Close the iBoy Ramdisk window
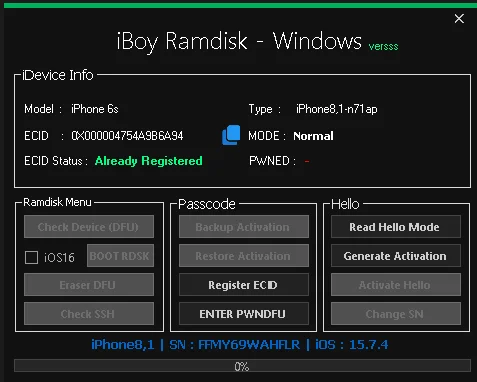This screenshot has height=382, width=477. [x=459, y=19]
